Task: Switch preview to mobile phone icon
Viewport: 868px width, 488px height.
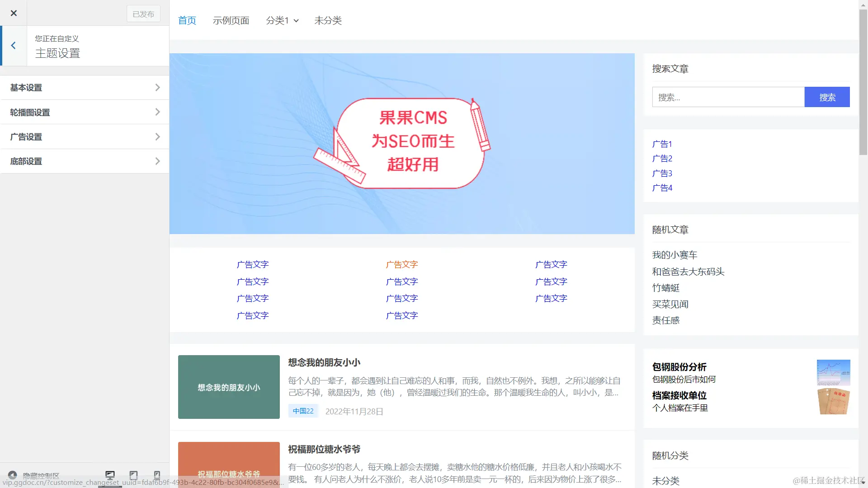Action: [157, 475]
